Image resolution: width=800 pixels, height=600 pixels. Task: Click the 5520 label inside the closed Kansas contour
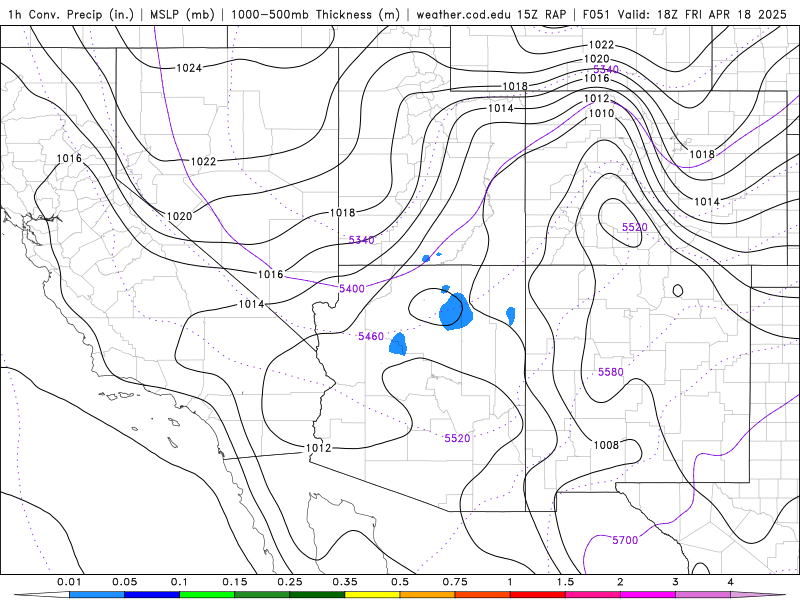(x=635, y=227)
